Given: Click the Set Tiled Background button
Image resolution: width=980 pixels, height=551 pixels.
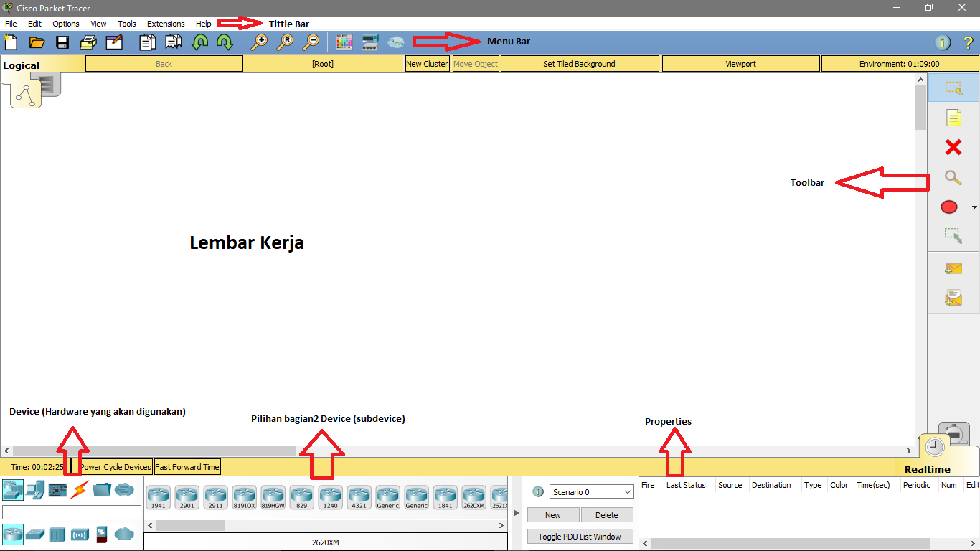Looking at the screenshot, I should coord(579,63).
